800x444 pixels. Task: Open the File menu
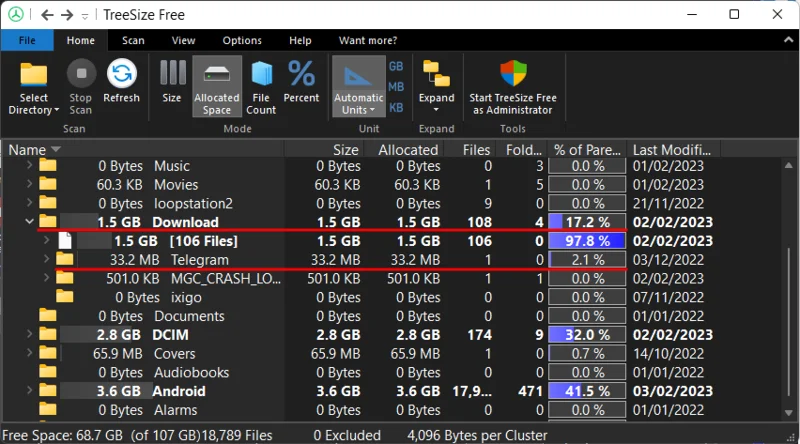pyautogui.click(x=27, y=40)
